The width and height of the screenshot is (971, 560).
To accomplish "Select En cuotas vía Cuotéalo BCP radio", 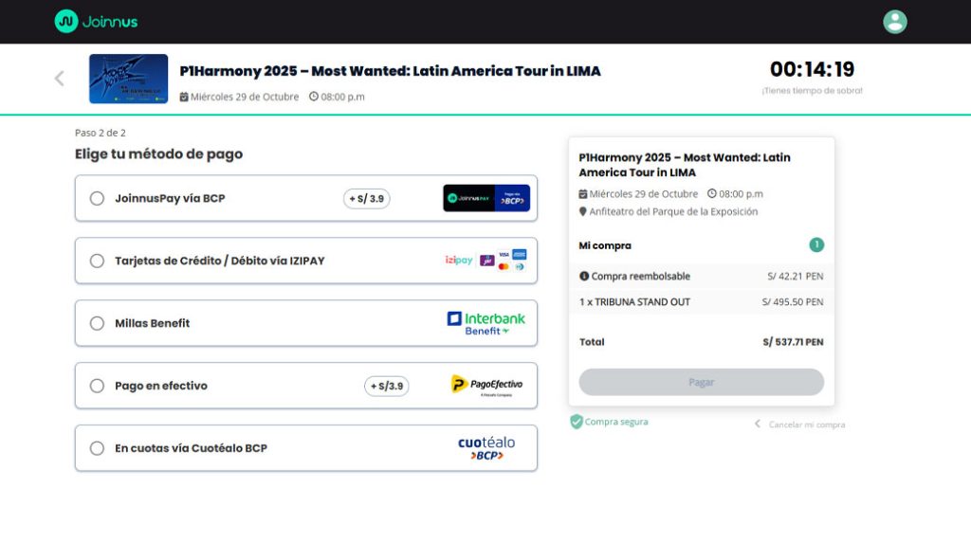I will [x=97, y=448].
